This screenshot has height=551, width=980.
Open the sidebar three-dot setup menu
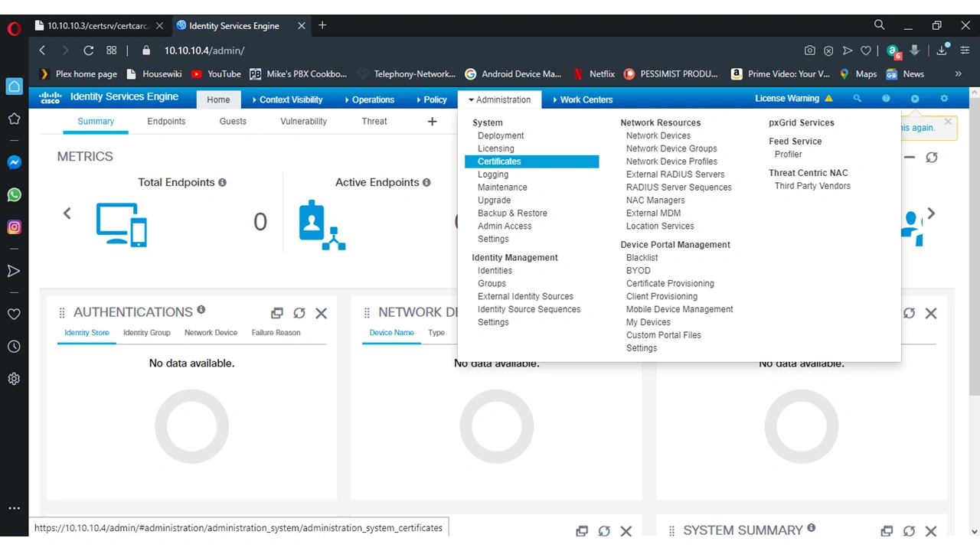pos(14,508)
